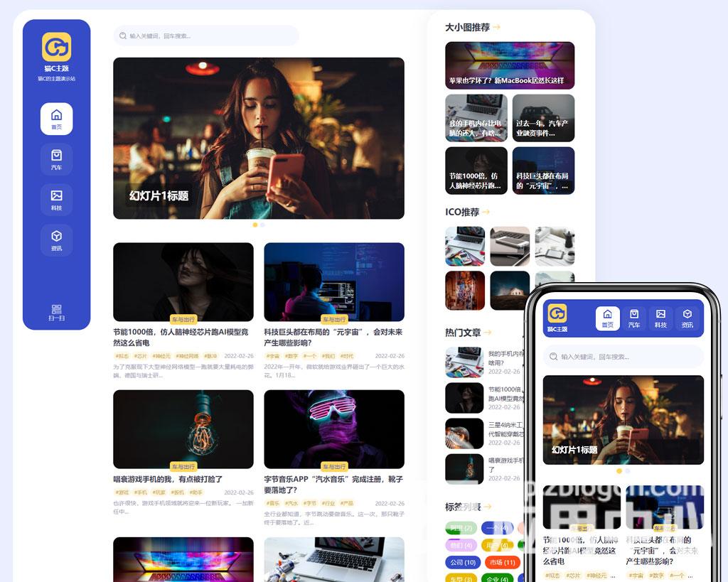This screenshot has height=582, width=728.
Task: Select the 科技 icon in the left sidebar
Action: point(56,199)
